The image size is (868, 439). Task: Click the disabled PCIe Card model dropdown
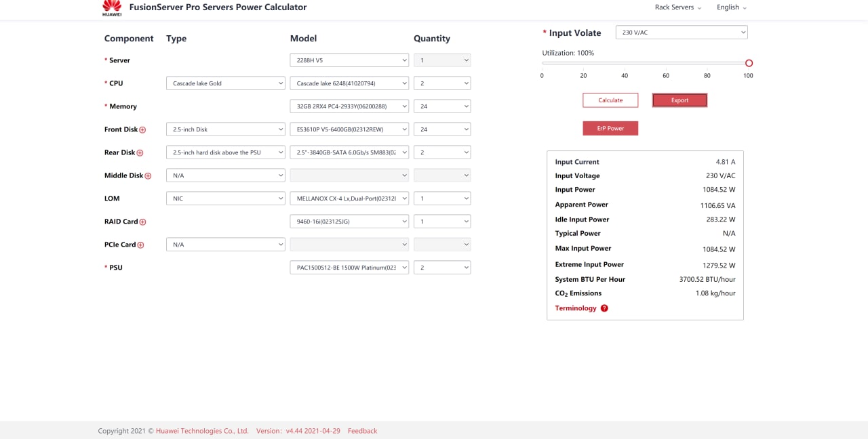tap(349, 245)
